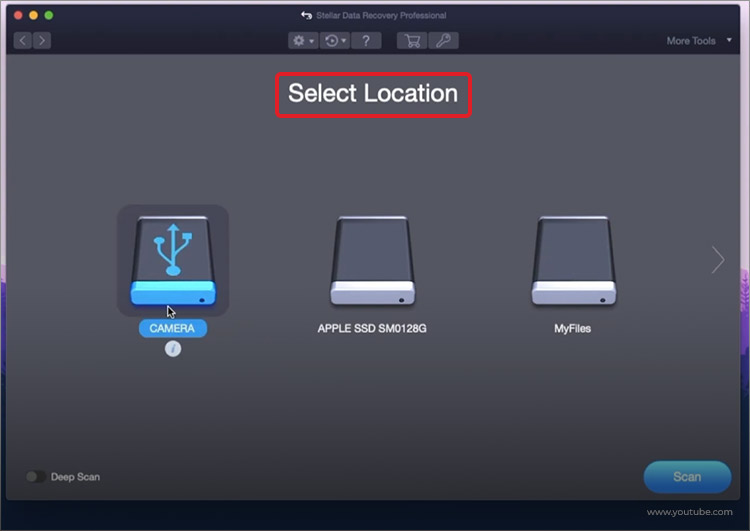Click the APPLE SSD SM0128G label
Image resolution: width=750 pixels, height=531 pixels.
point(372,329)
